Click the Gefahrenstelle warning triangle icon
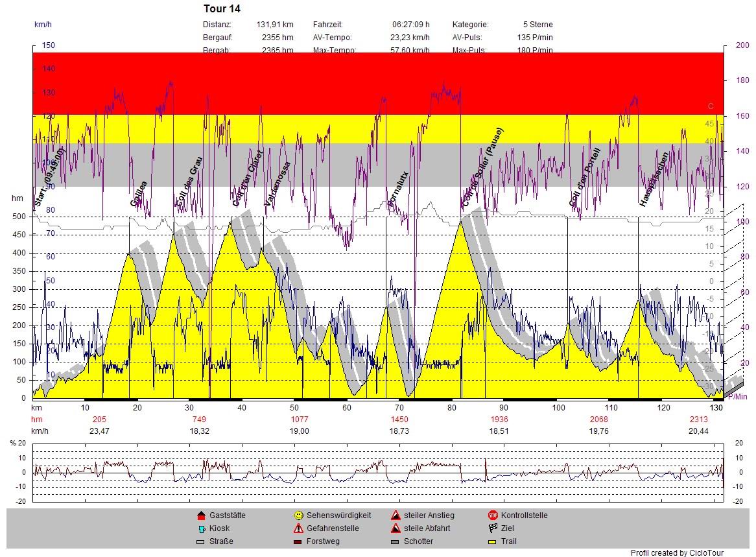Viewport: 756px width, 557px height. pos(298,528)
